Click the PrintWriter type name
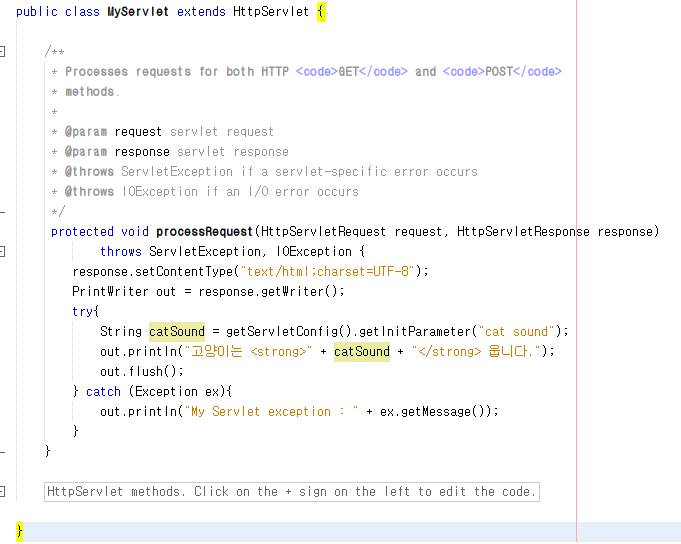 tap(110, 292)
